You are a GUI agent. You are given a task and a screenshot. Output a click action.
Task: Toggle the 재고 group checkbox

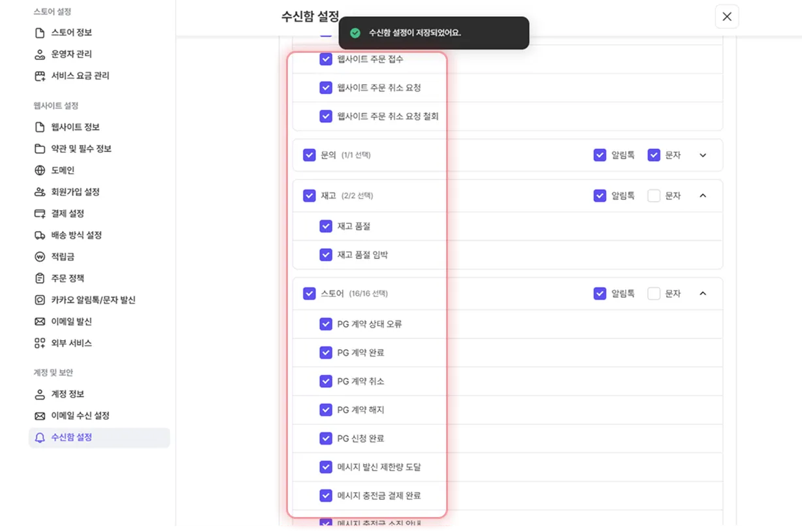pos(310,196)
